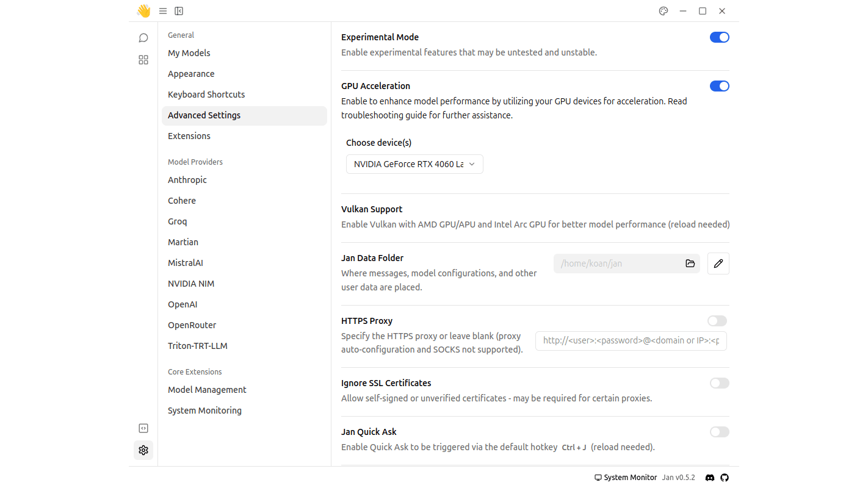This screenshot has height=488, width=868.
Task: Toggle the left panel collapse icon
Action: [179, 11]
